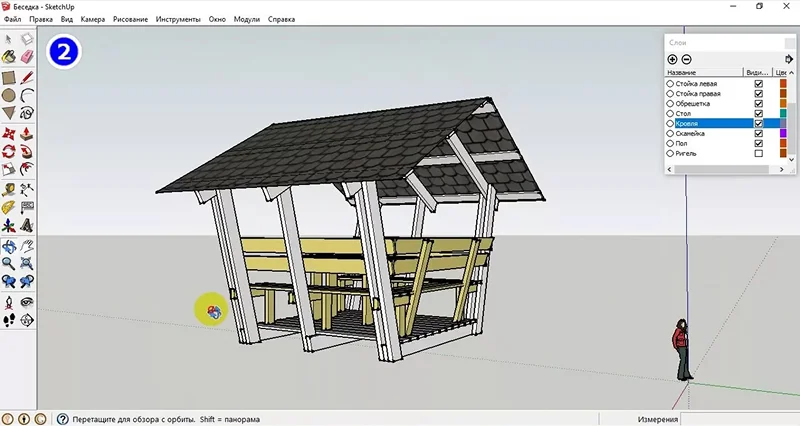Click the add layer plus icon

click(x=672, y=59)
